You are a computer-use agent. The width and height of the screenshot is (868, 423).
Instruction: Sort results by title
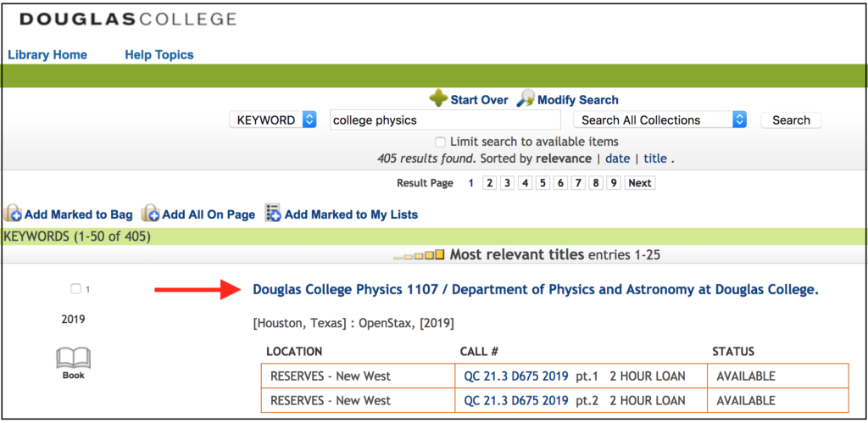coord(655,159)
